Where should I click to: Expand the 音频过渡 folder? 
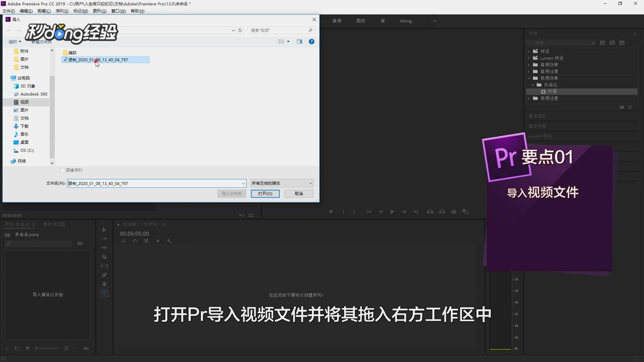point(529,71)
